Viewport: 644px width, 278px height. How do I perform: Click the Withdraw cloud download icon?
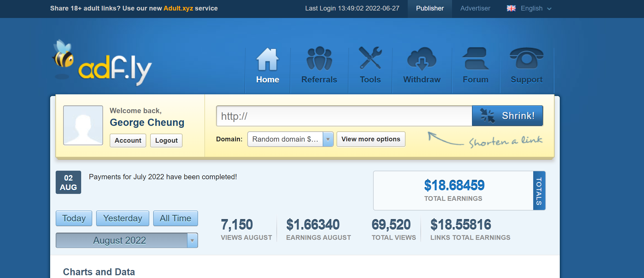pos(422,59)
